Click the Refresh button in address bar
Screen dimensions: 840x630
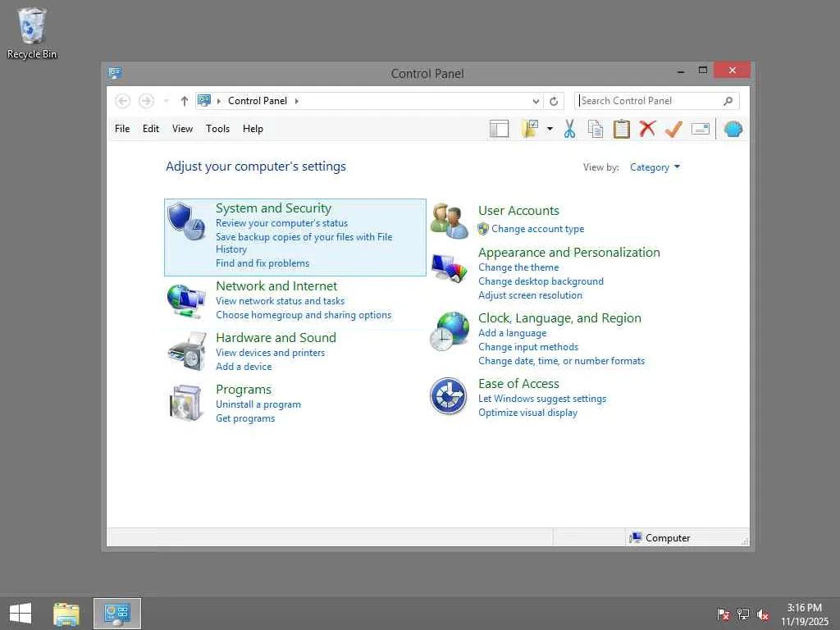554,101
